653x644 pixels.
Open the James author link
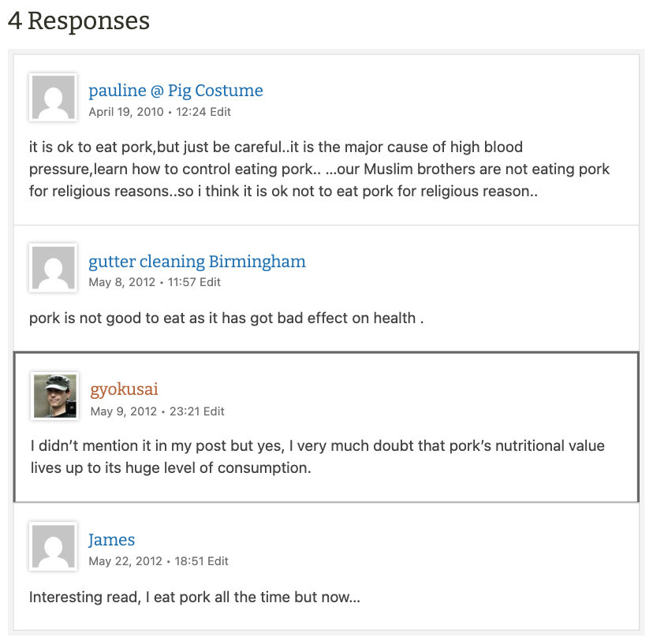coord(111,540)
